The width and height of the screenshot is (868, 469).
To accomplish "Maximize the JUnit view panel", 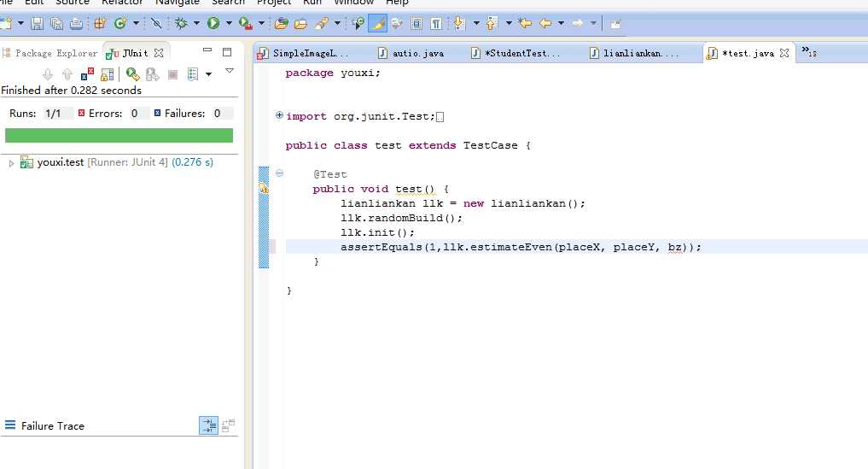I will click(227, 52).
